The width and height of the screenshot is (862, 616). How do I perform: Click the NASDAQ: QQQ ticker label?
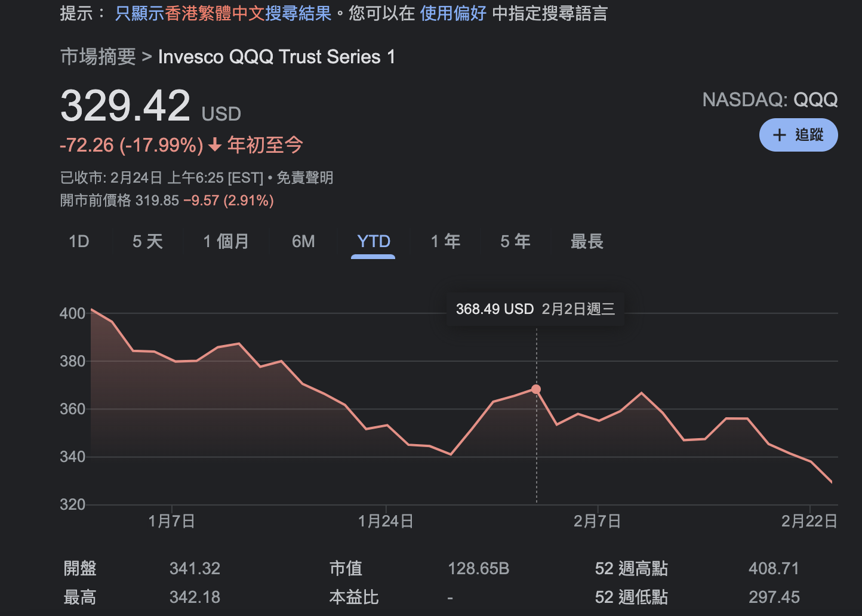770,100
